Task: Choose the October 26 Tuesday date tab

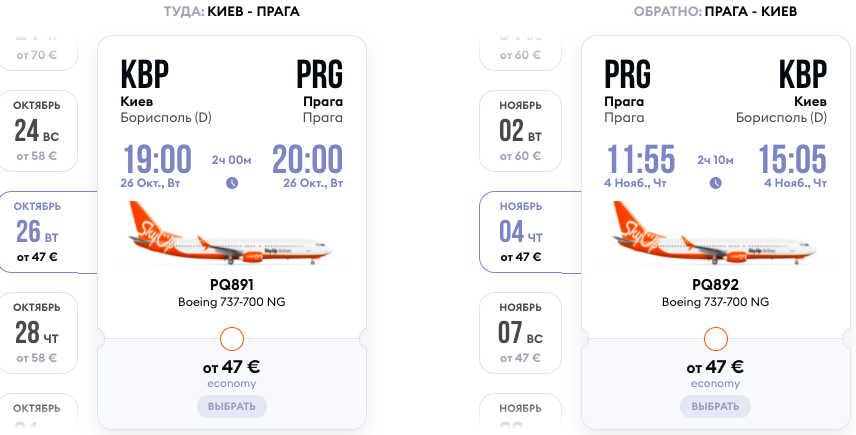Action: 46,232
